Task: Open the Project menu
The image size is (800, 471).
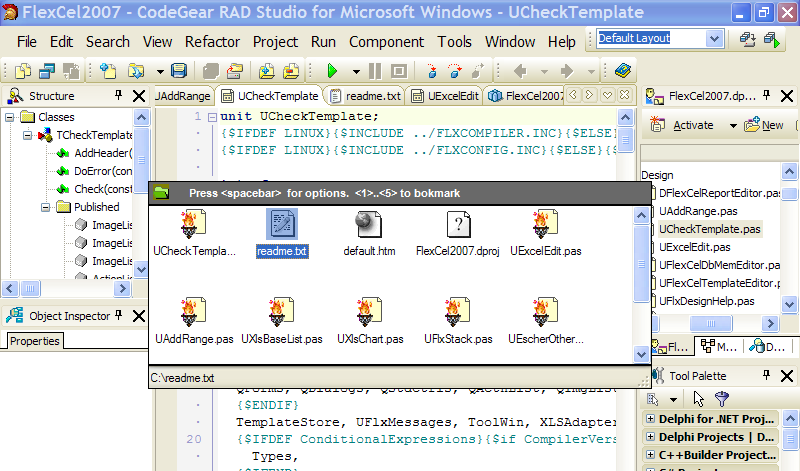Action: pyautogui.click(x=275, y=42)
